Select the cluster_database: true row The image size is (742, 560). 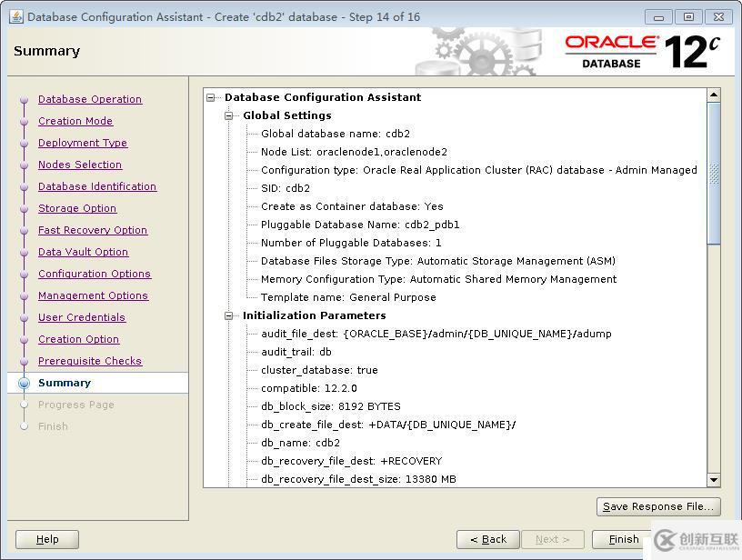(x=319, y=370)
